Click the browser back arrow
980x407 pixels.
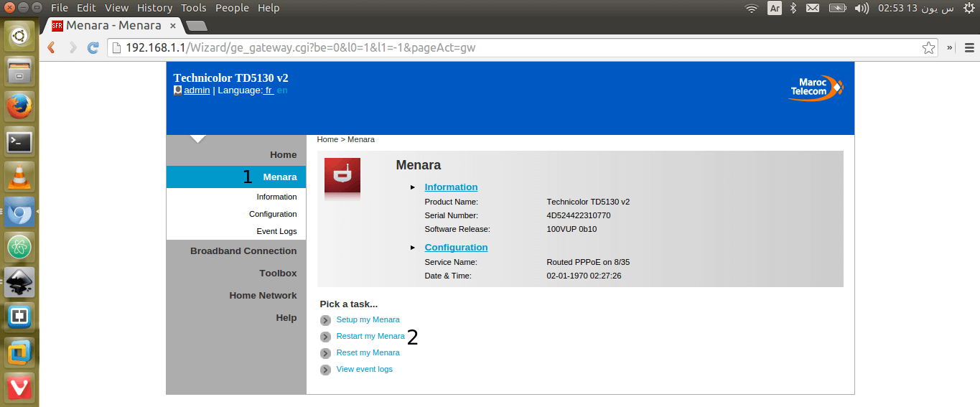click(x=51, y=48)
